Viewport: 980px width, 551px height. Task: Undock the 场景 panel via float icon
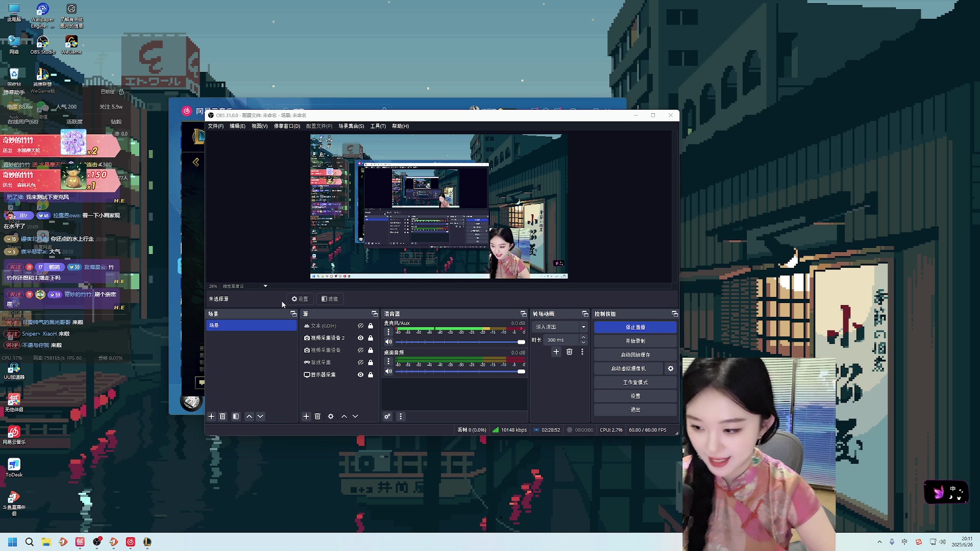(x=293, y=314)
